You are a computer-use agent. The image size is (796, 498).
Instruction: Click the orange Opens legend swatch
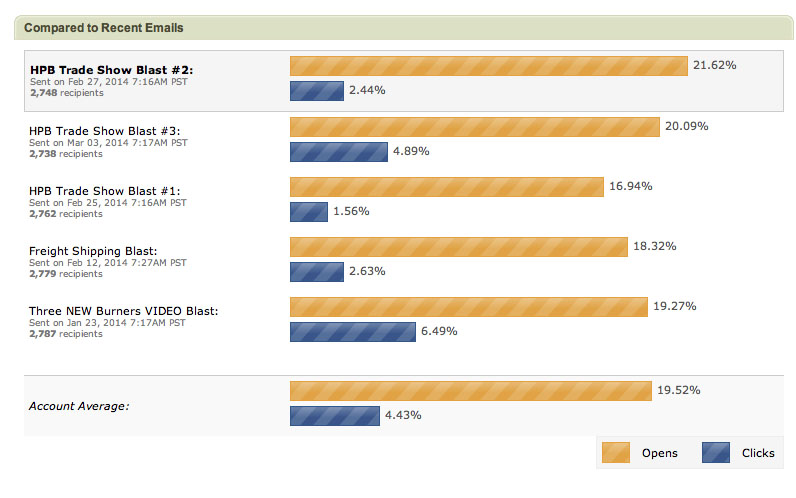(615, 453)
